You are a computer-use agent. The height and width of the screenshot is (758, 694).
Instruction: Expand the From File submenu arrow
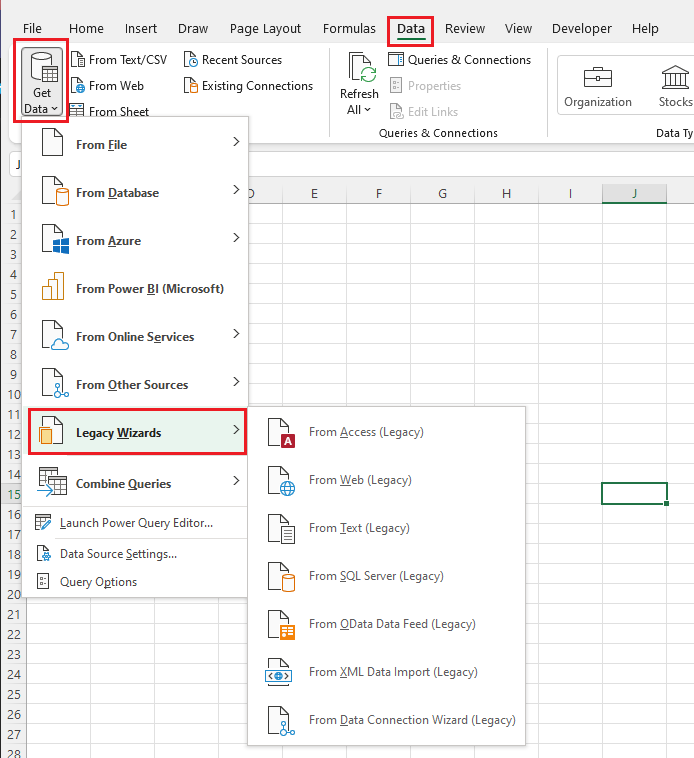236,142
